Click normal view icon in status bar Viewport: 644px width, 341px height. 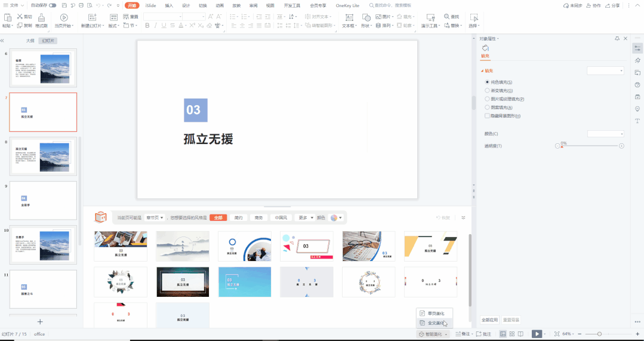(503, 334)
